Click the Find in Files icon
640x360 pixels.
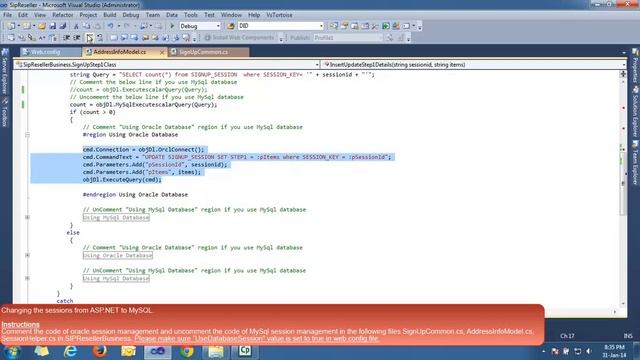point(231,26)
